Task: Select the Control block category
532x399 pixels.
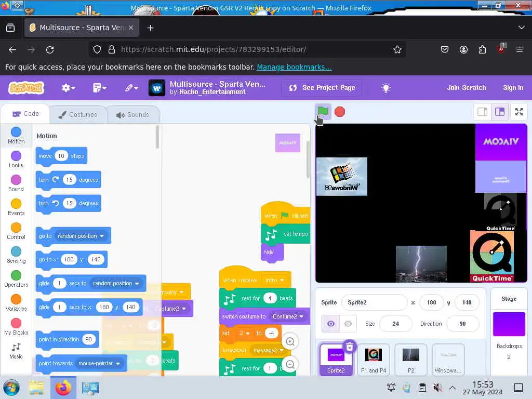Action: tap(16, 231)
